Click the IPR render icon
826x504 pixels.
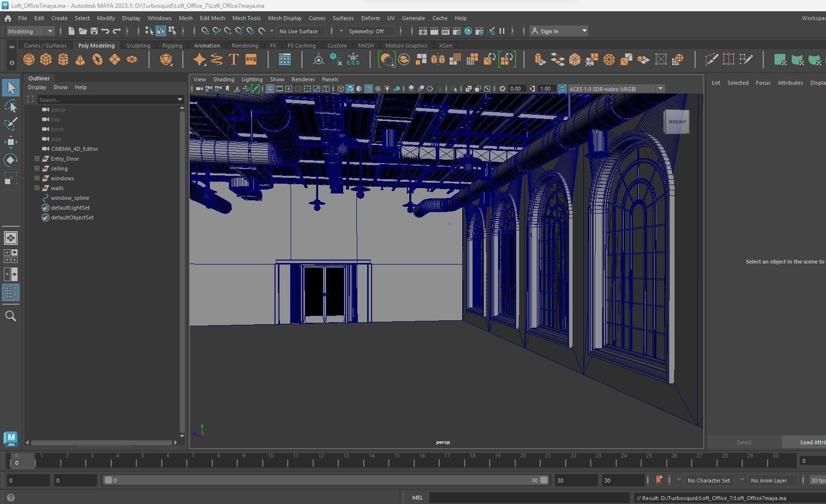tap(446, 31)
